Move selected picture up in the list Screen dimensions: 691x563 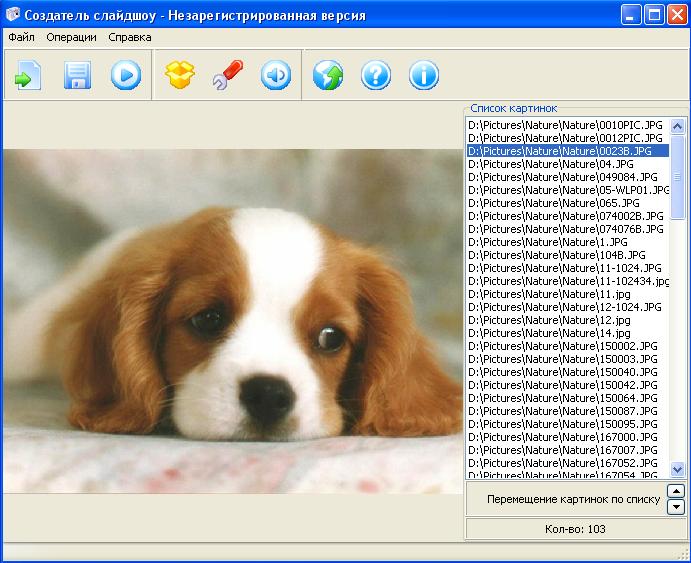tap(675, 491)
